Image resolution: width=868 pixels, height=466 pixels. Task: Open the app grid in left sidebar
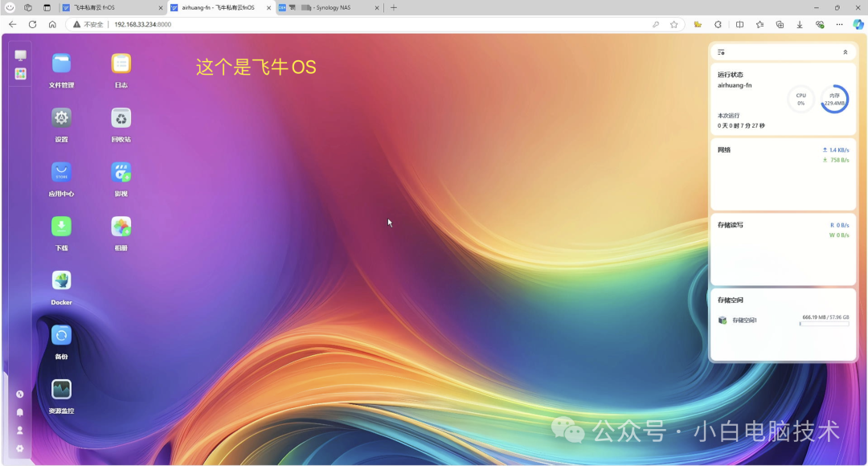pyautogui.click(x=20, y=74)
